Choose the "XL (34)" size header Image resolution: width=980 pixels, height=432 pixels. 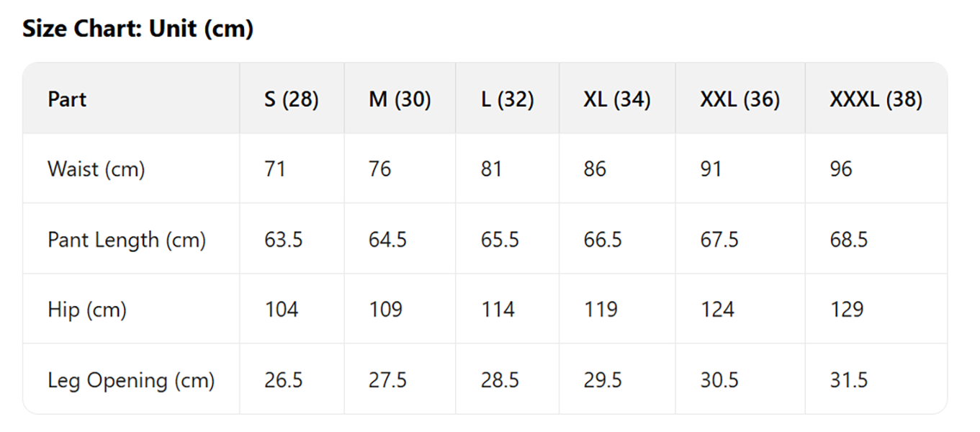[x=616, y=99]
